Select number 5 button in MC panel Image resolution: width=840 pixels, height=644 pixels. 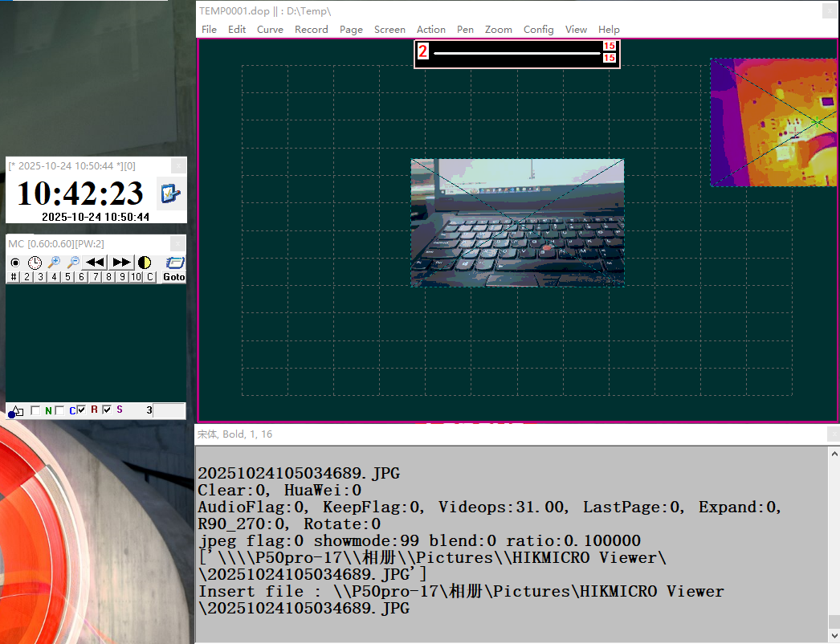point(67,277)
